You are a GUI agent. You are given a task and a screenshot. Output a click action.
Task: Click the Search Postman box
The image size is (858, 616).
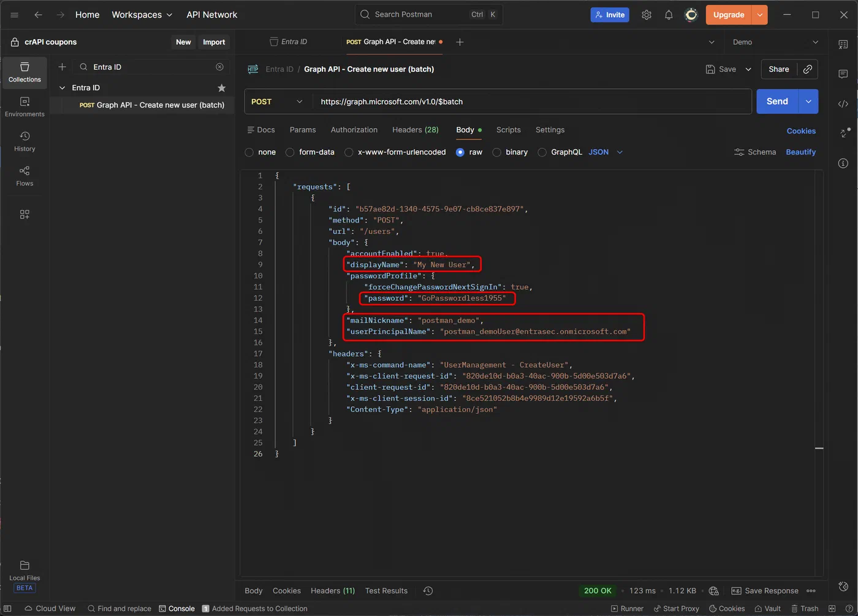point(428,15)
